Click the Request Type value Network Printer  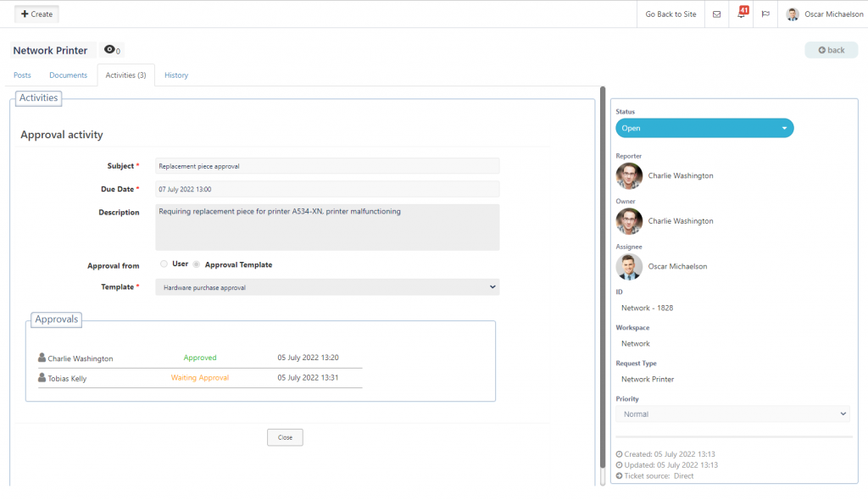(648, 380)
